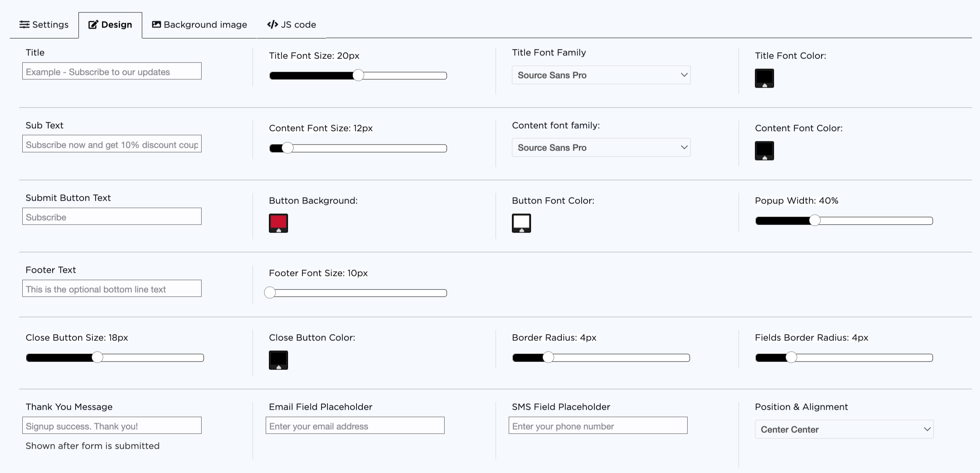Adjust the Title Font Size slider

[x=358, y=76]
